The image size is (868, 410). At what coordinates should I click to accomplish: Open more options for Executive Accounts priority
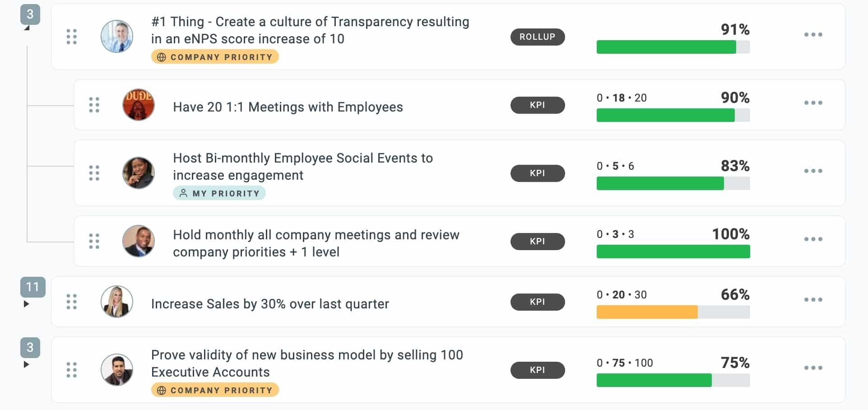(813, 368)
